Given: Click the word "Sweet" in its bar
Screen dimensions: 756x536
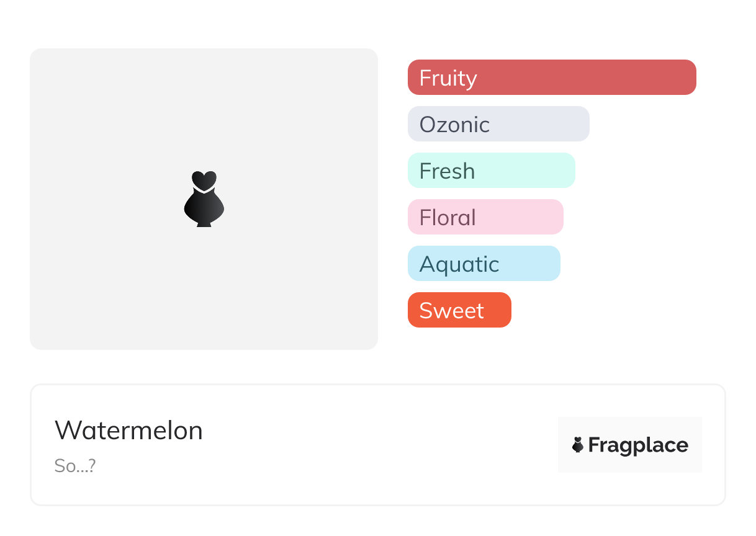Looking at the screenshot, I should coord(451,311).
